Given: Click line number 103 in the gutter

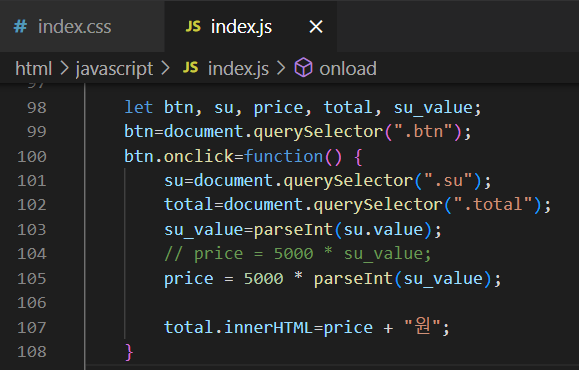Looking at the screenshot, I should pos(32,230).
